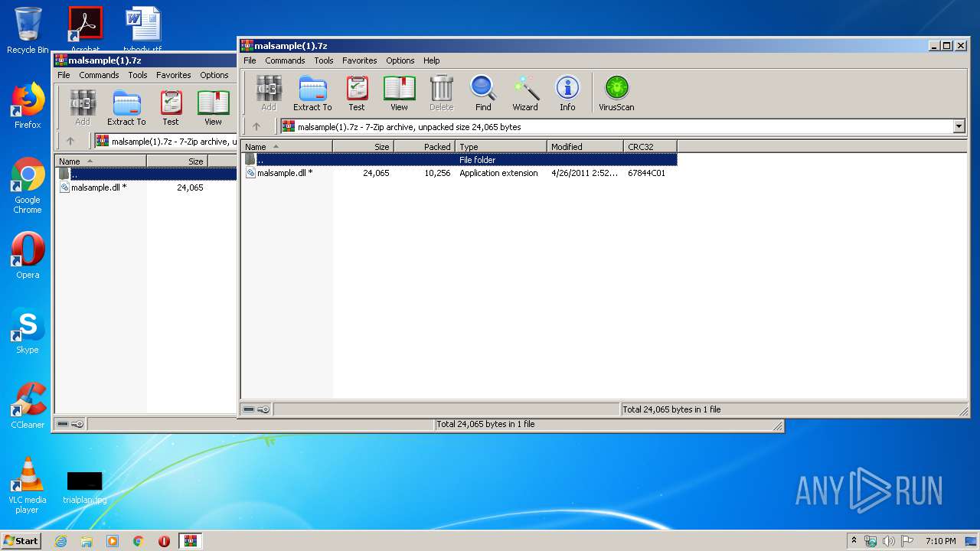Open the WinRAR taskbar button

coord(191,541)
